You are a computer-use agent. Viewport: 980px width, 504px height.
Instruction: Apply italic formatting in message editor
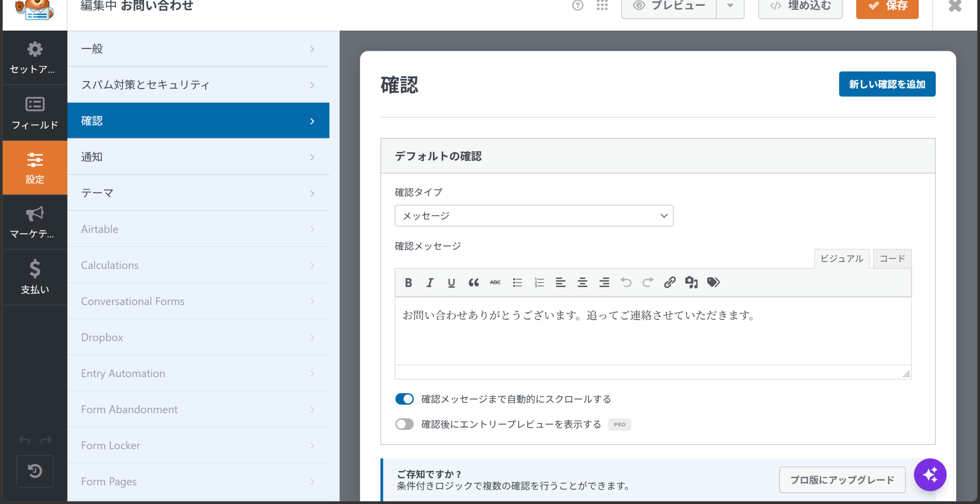pyautogui.click(x=430, y=282)
